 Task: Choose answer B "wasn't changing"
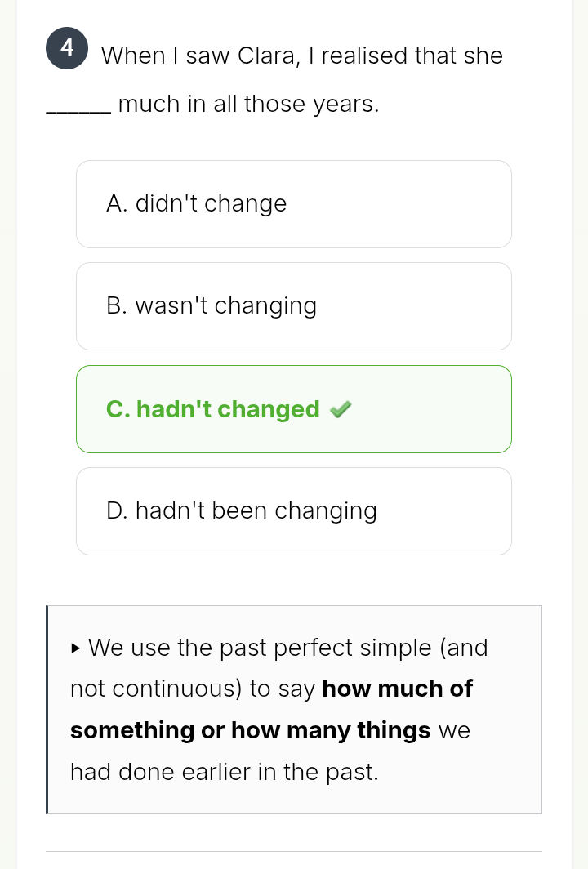click(294, 306)
